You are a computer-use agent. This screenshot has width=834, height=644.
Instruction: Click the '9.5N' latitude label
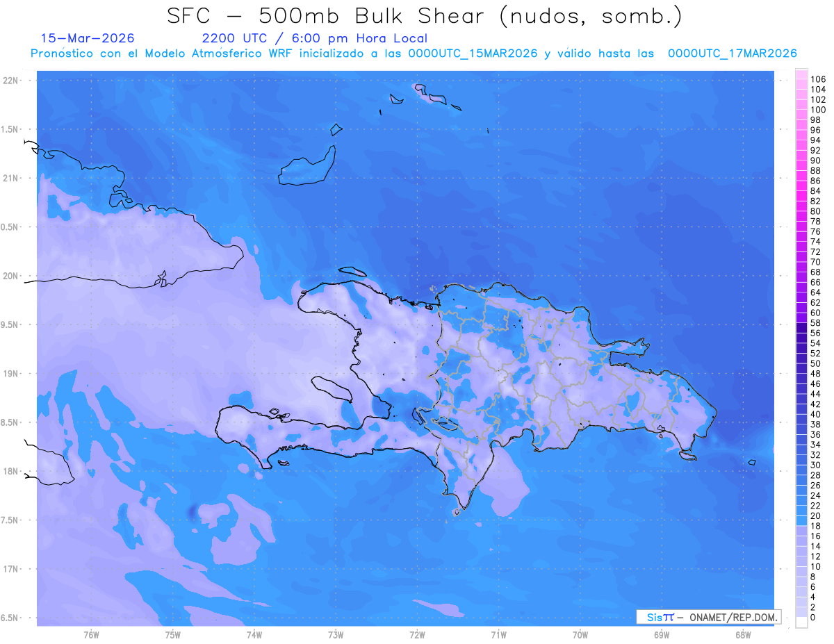tap(10, 325)
